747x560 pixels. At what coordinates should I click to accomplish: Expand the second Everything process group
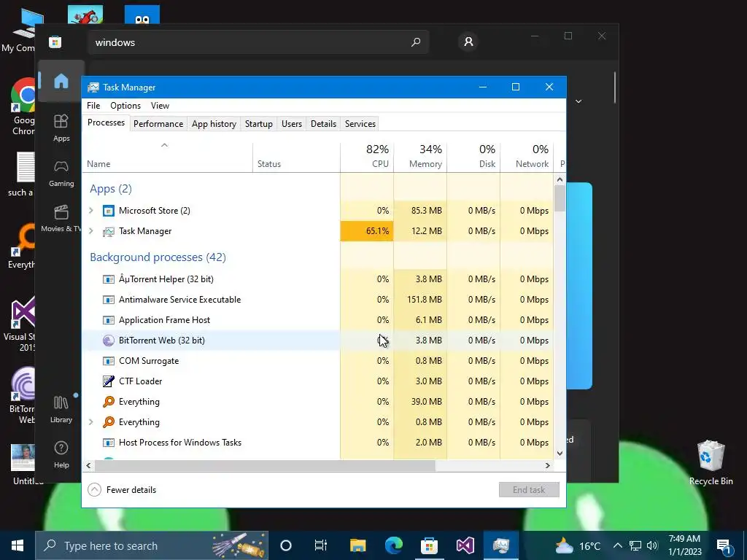click(91, 422)
